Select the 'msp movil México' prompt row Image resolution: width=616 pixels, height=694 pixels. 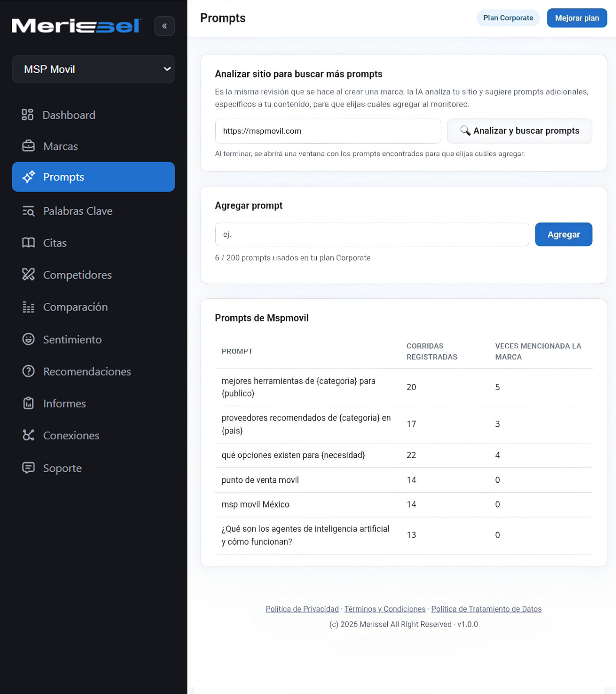(404, 504)
